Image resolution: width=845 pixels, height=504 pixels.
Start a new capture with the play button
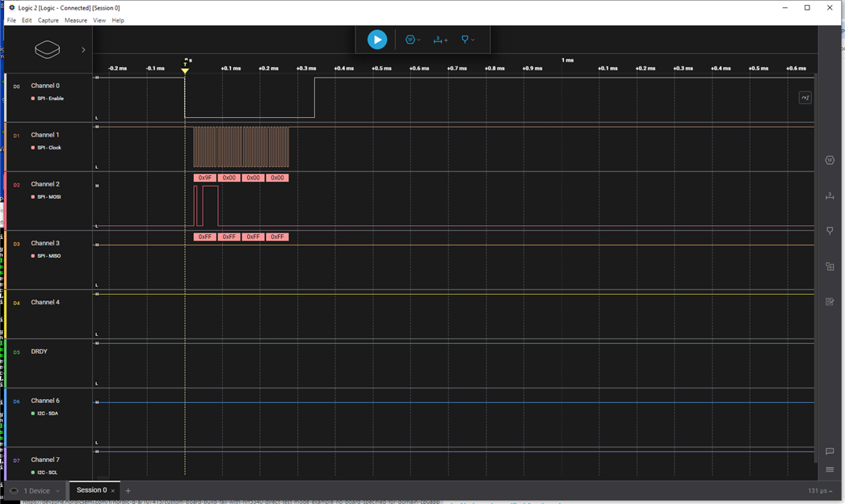click(x=376, y=39)
